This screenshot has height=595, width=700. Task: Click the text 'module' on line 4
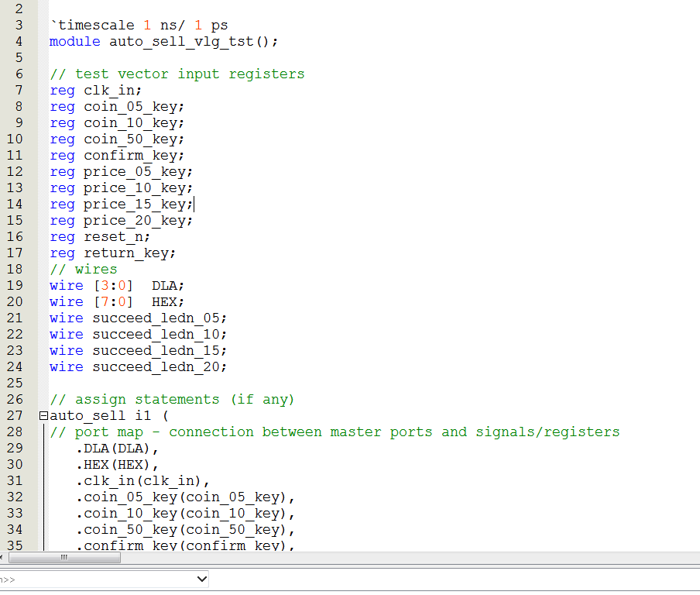[x=75, y=42]
